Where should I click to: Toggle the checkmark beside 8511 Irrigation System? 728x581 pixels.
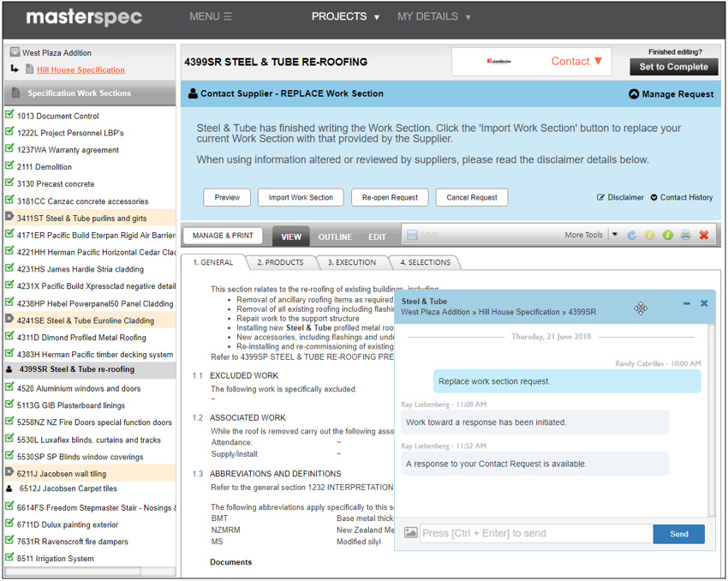[x=10, y=559]
